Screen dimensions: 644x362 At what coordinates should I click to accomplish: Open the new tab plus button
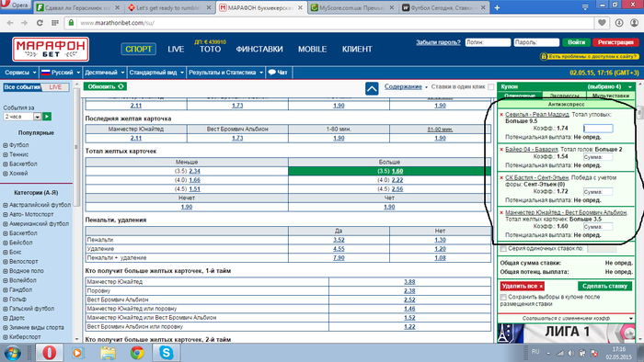point(497,7)
